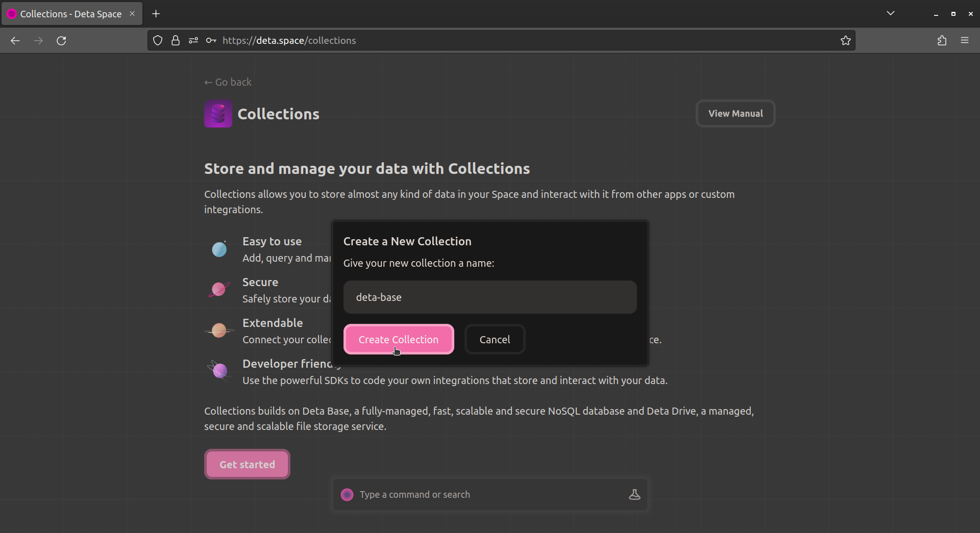Image resolution: width=980 pixels, height=533 pixels.
Task: Click the Extendable feature heading
Action: click(x=273, y=323)
